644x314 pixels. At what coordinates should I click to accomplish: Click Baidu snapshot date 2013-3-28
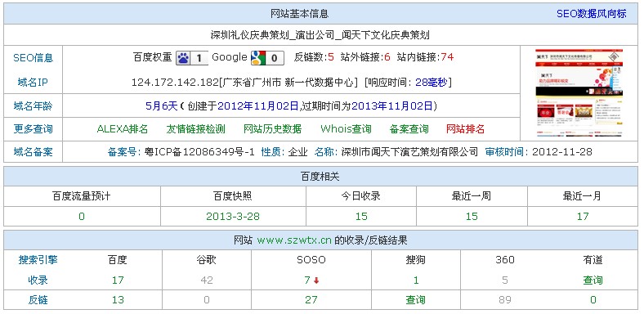[233, 217]
